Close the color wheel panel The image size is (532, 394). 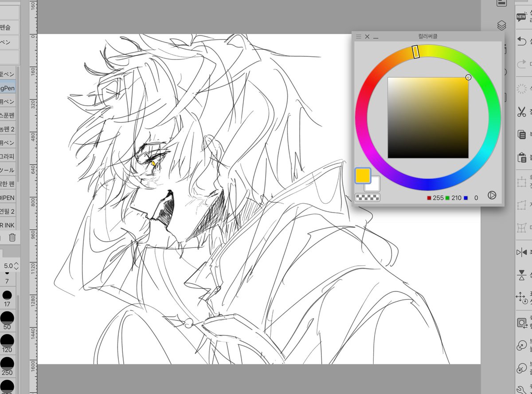coord(367,37)
